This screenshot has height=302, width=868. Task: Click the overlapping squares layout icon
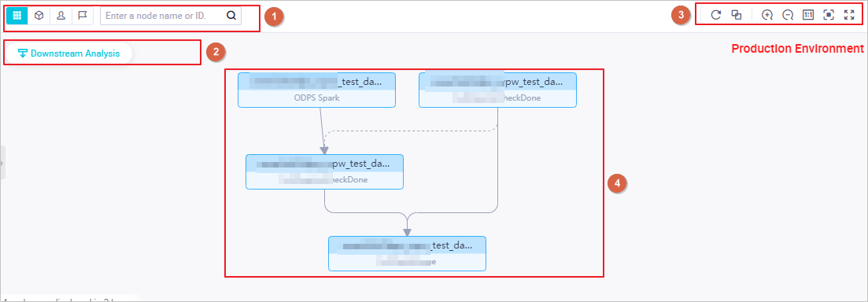point(737,16)
